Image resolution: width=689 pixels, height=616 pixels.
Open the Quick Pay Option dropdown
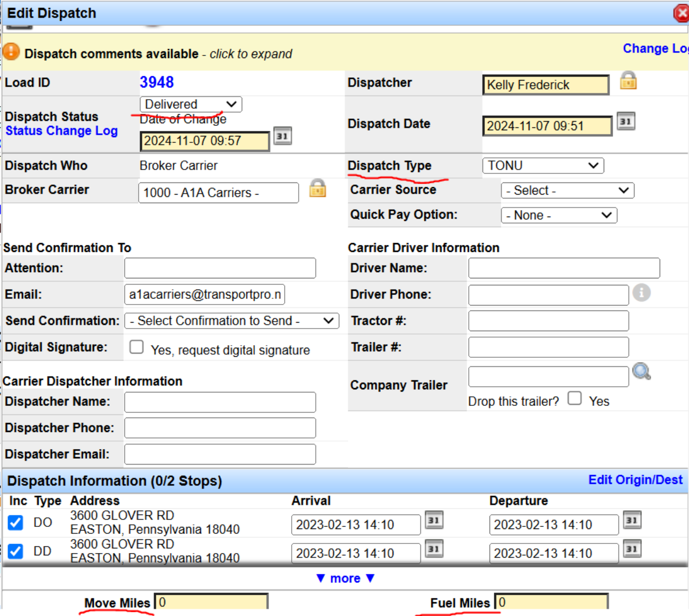(x=559, y=215)
